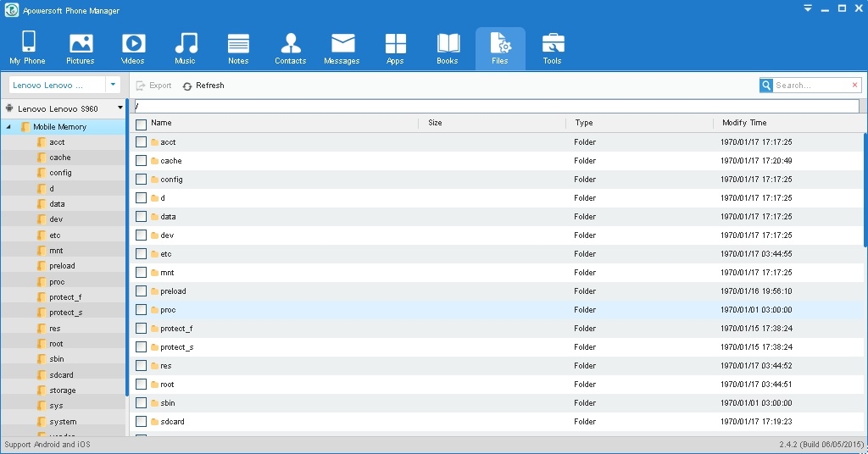
Task: Sort files by Type column
Action: (583, 123)
